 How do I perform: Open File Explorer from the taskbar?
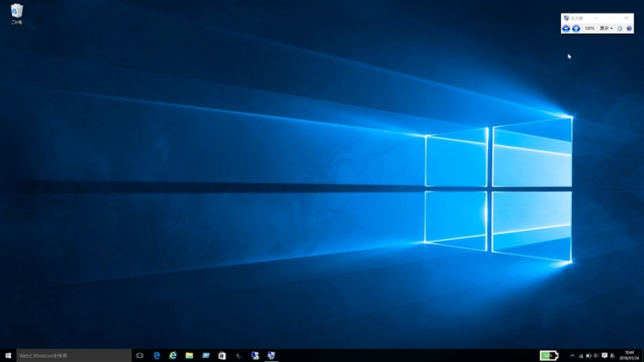[x=189, y=355]
